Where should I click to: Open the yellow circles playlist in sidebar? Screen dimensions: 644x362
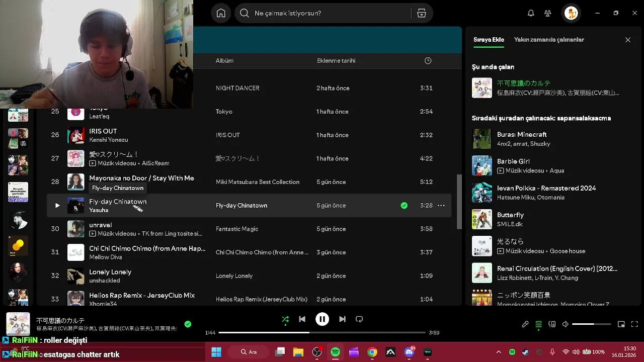[x=18, y=246]
